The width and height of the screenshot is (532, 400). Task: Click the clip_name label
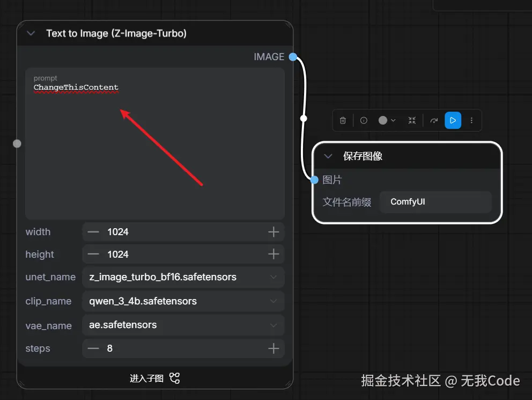tap(48, 301)
